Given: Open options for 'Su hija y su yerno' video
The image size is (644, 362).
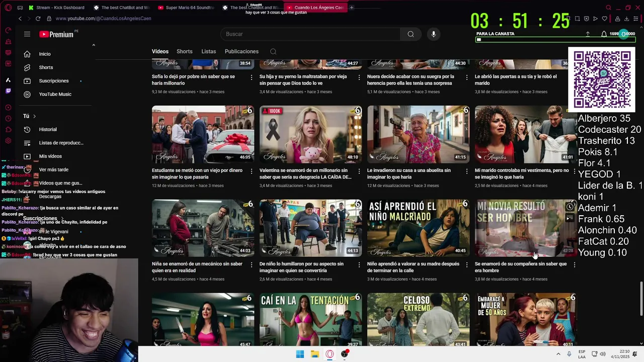Looking at the screenshot, I should 359,77.
